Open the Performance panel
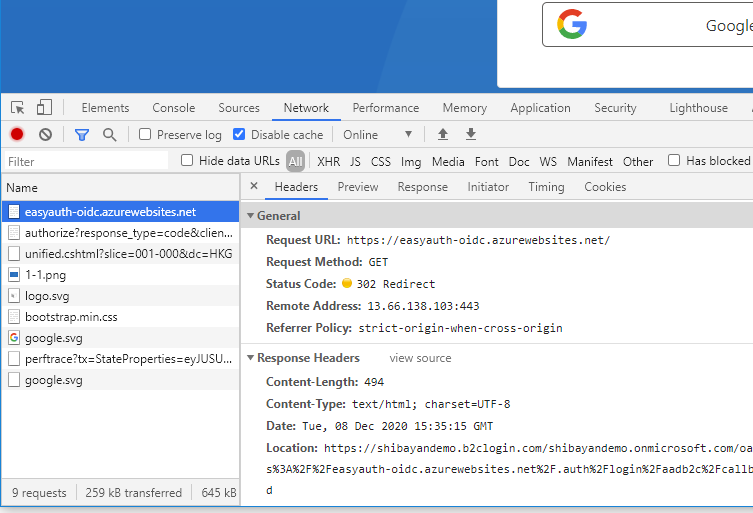This screenshot has width=753, height=513. (386, 108)
